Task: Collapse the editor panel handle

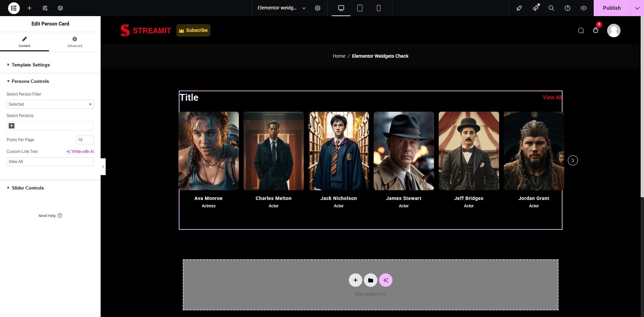Action: [x=103, y=167]
